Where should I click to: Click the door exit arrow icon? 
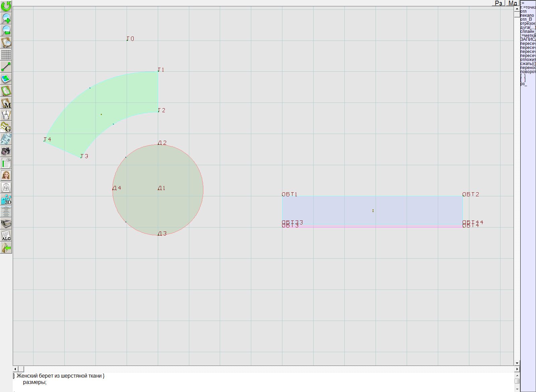tap(6, 248)
